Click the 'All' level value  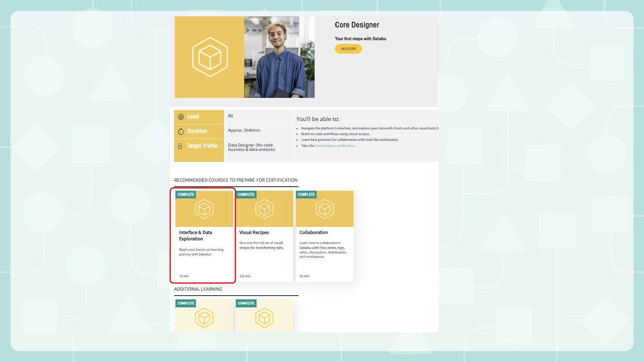coord(230,116)
